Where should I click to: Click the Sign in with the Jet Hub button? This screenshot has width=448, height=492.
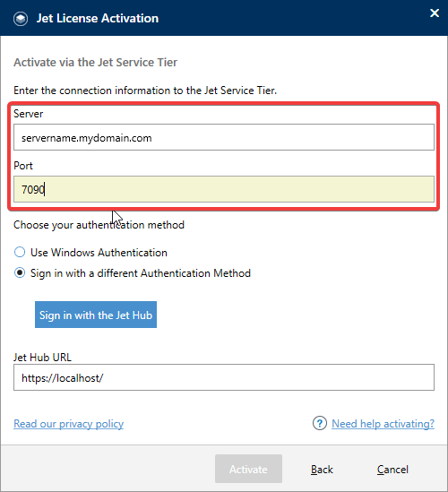click(x=96, y=315)
